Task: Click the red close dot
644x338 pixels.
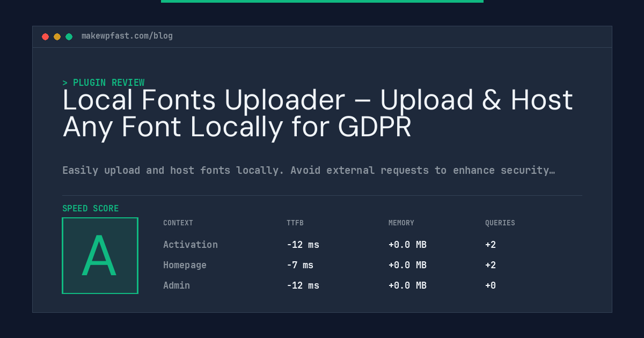Action: (45, 36)
